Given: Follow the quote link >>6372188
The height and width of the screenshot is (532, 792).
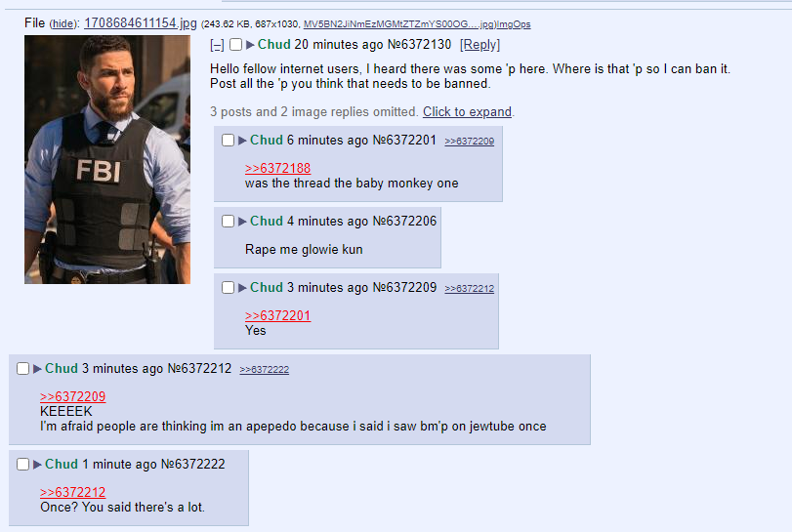Looking at the screenshot, I should click(x=277, y=168).
